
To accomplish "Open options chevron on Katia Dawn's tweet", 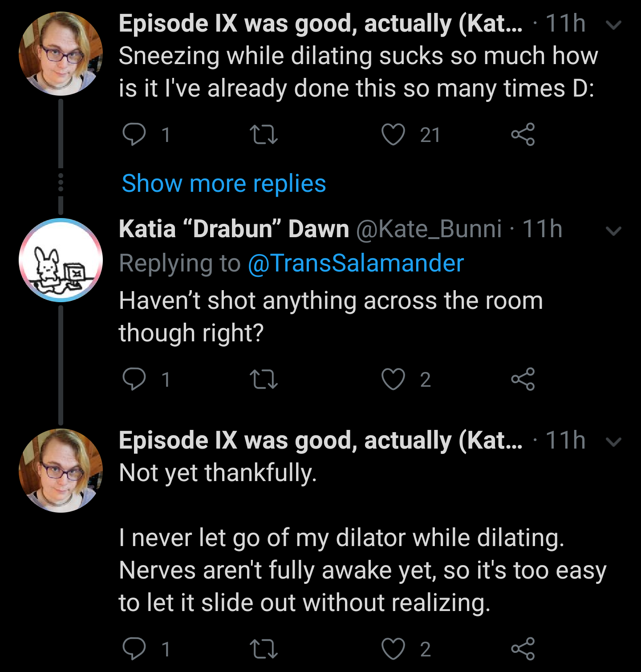I will 613,231.
